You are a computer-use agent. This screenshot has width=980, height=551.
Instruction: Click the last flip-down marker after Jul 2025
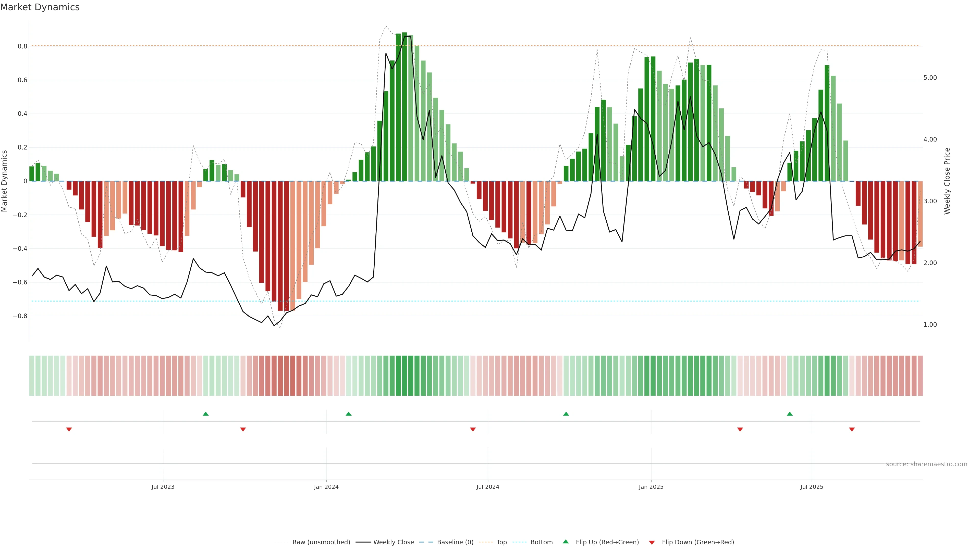click(852, 429)
